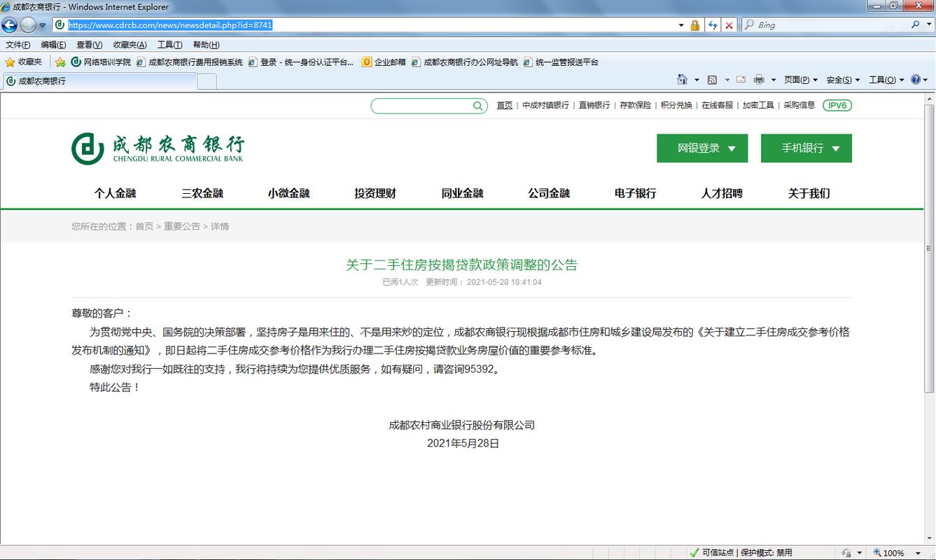
Task: Click the home page icon in IE toolbar
Action: [683, 79]
